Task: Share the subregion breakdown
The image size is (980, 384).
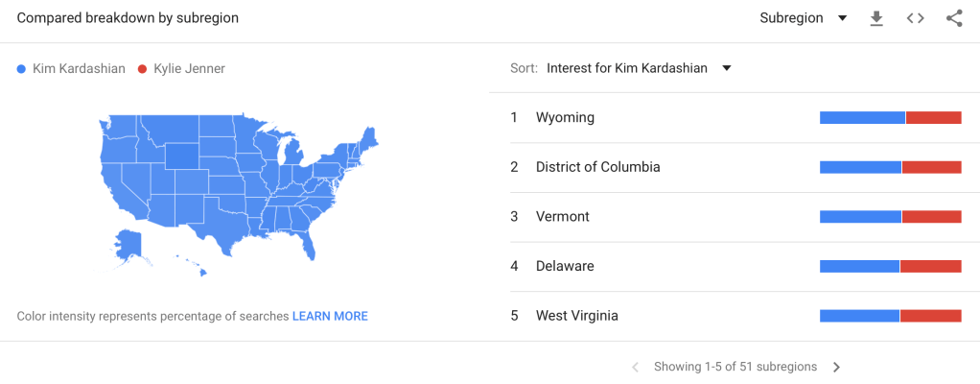Action: coord(953,18)
